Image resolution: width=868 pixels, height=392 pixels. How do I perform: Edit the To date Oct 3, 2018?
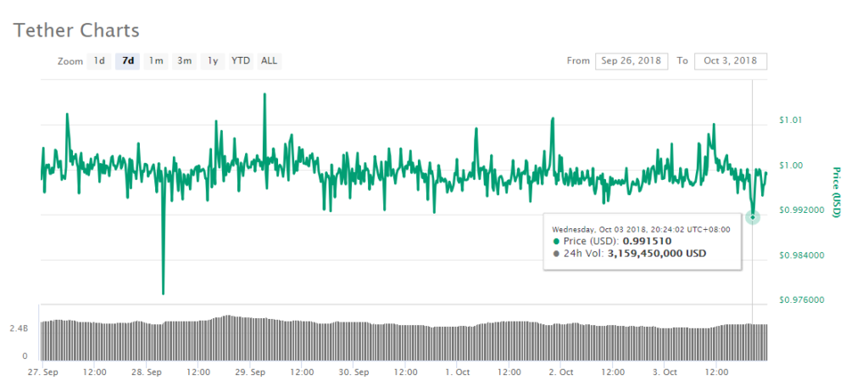point(731,61)
